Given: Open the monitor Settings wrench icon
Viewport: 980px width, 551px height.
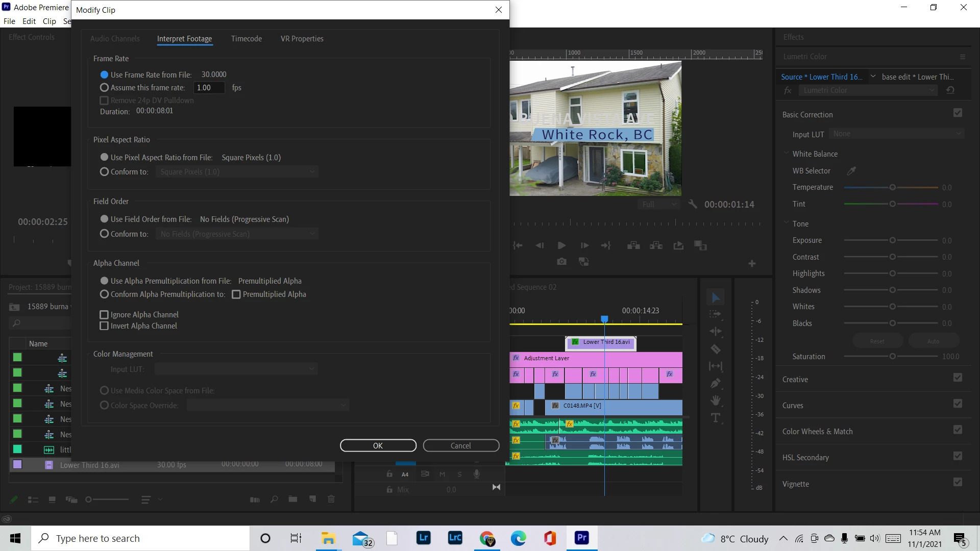Looking at the screenshot, I should click(693, 204).
